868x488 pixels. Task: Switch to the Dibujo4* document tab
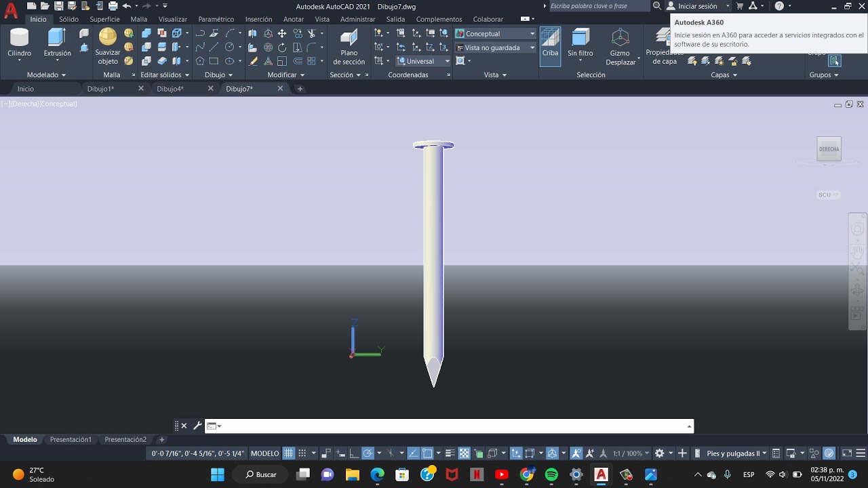170,89
